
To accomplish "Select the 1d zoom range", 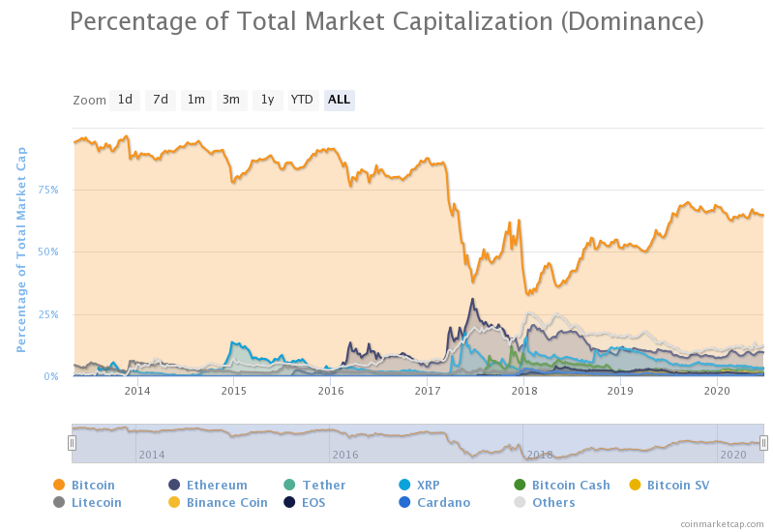I will (x=125, y=101).
